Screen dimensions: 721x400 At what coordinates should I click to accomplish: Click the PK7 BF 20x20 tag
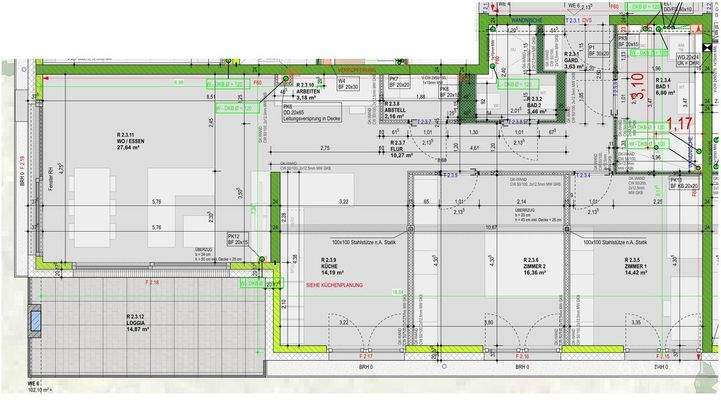point(400,82)
